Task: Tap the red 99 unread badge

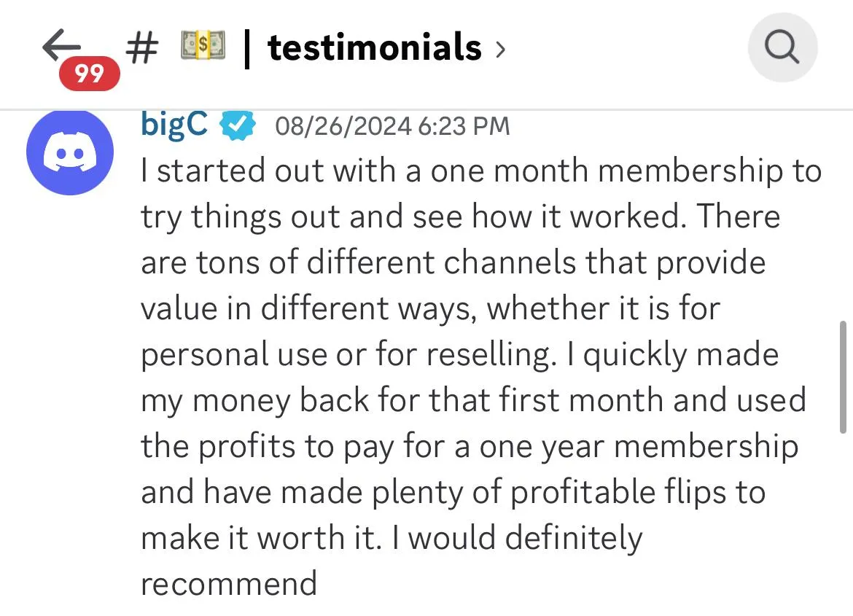Action: click(x=89, y=73)
